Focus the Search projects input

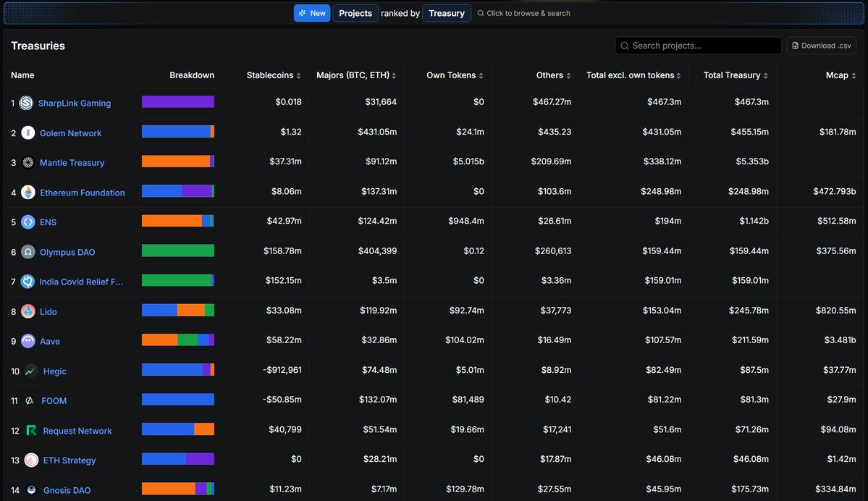click(x=698, y=46)
